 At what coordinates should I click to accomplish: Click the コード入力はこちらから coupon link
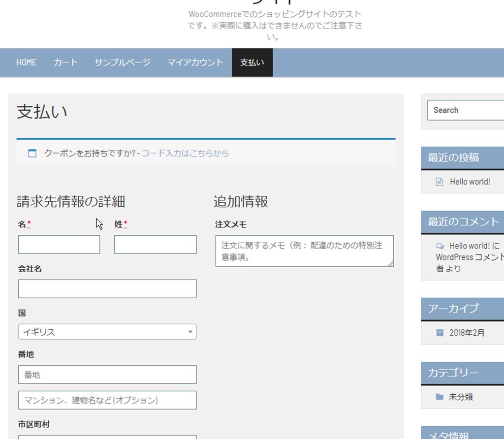pyautogui.click(x=185, y=154)
